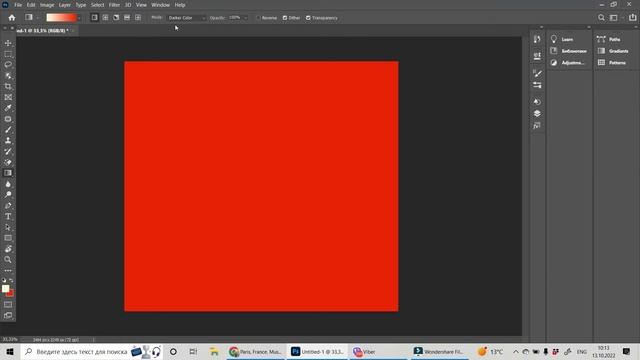Open the Edit Toolbar three-dots menu

[x=8, y=271]
